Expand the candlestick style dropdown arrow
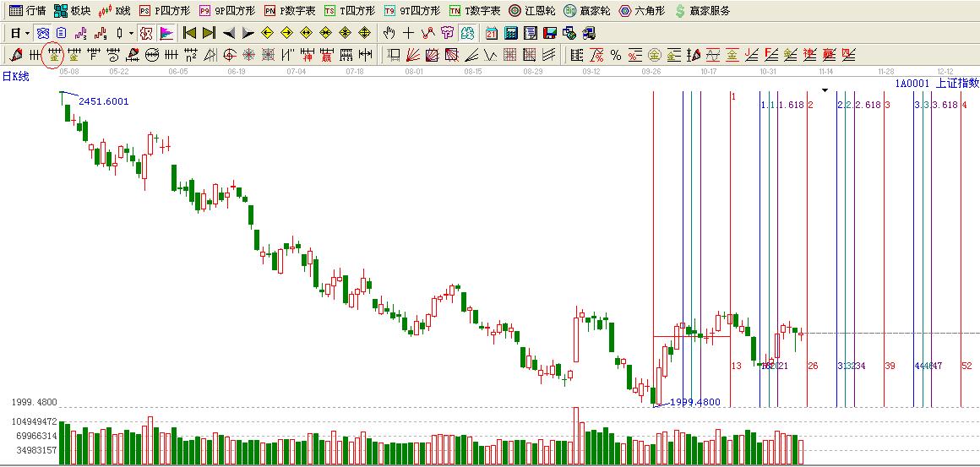980x467 pixels. click(130, 33)
